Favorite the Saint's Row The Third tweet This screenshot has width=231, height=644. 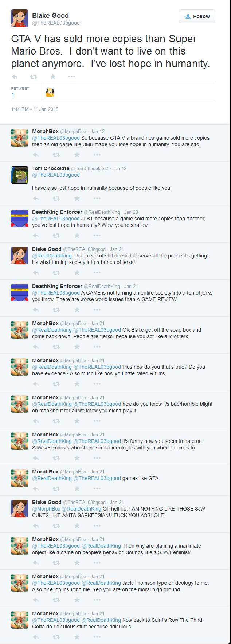(77, 637)
